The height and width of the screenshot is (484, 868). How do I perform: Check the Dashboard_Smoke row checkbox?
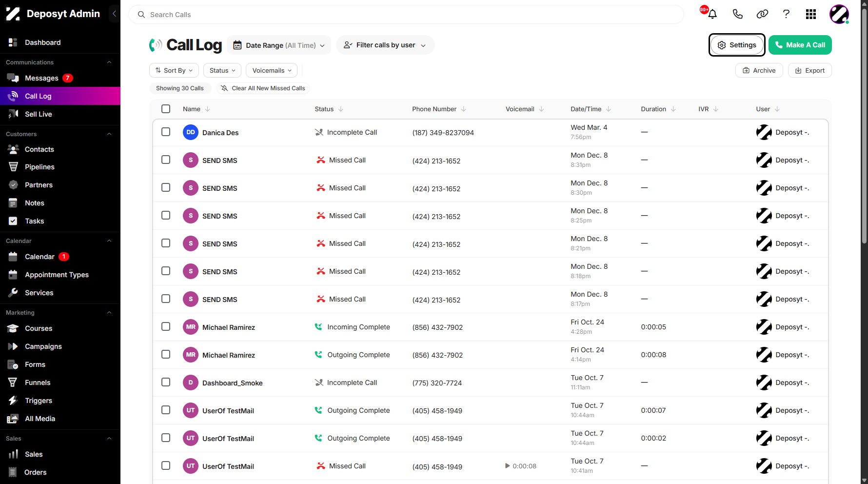pos(166,382)
